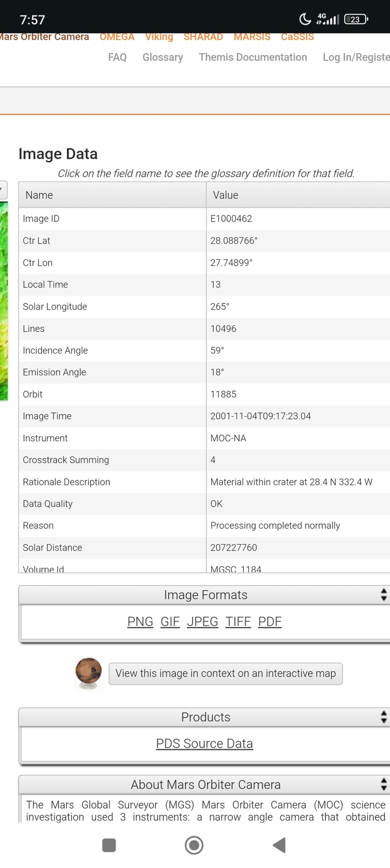Image resolution: width=390 pixels, height=868 pixels.
Task: Select the value 11885
Action: tap(223, 394)
